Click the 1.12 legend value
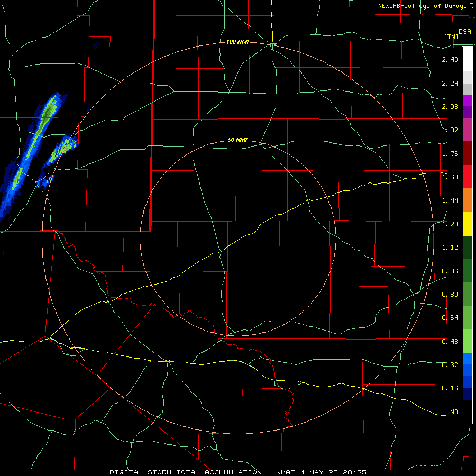This screenshot has width=476, height=476. click(450, 248)
